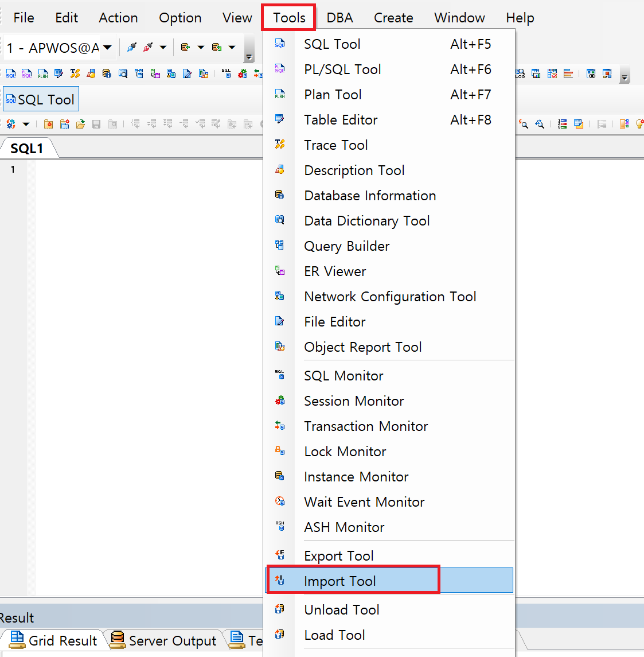Choose Unload Tool in the menu
Image resolution: width=644 pixels, height=657 pixels.
tap(389, 609)
